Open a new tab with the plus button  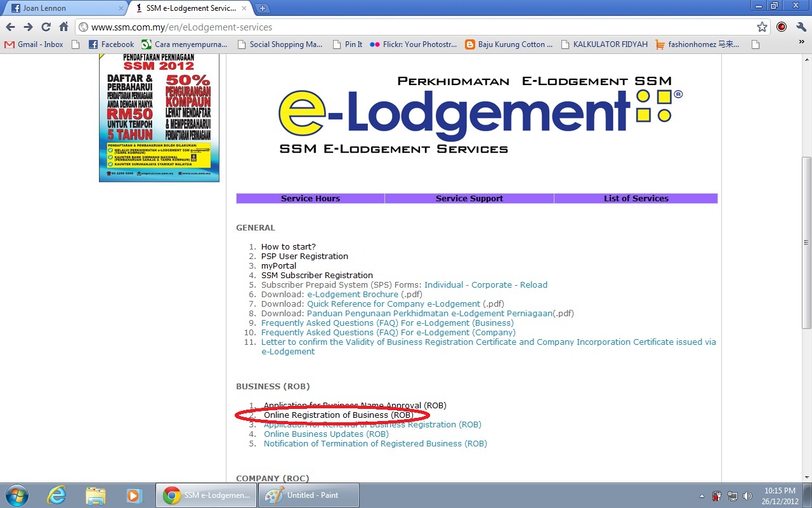262,8
